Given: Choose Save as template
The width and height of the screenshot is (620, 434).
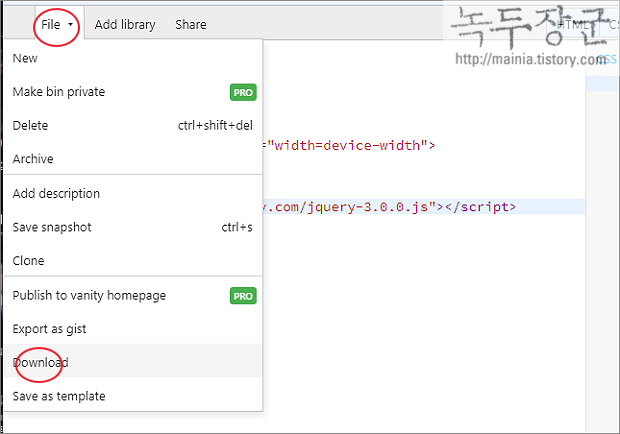Looking at the screenshot, I should 133,396.
